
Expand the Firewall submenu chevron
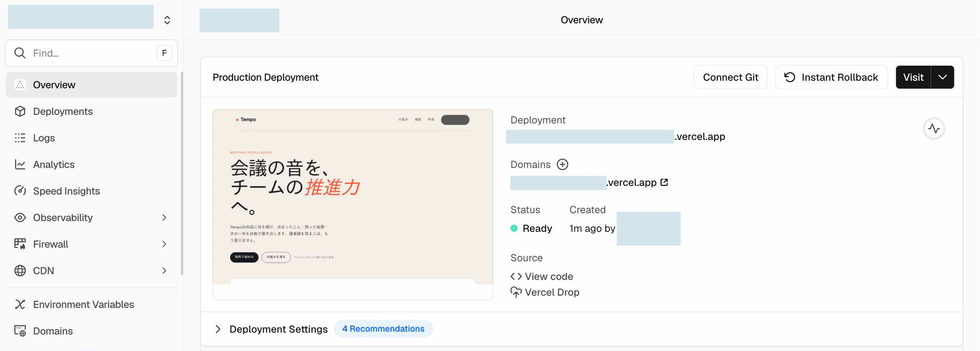tap(164, 244)
